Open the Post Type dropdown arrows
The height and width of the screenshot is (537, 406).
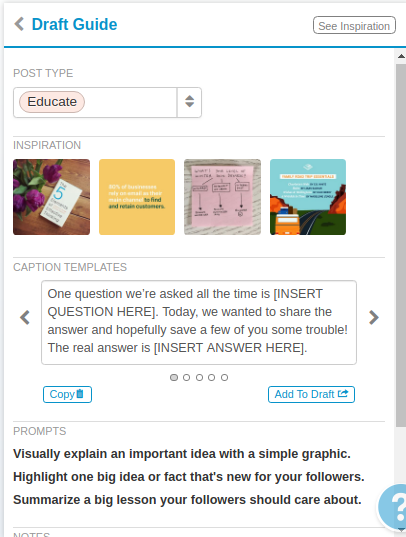coord(189,102)
